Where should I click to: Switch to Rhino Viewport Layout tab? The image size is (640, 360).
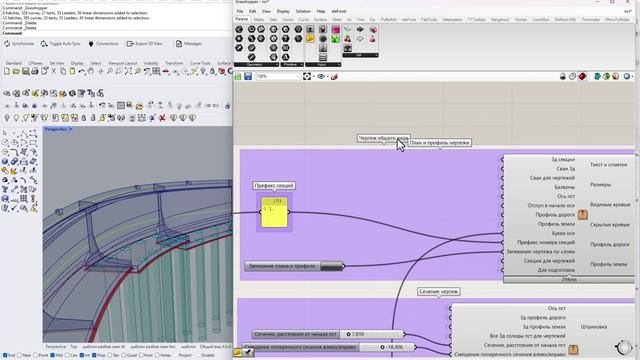123,63
